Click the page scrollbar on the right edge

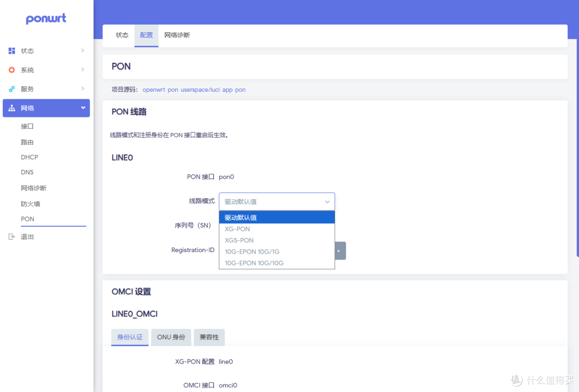point(577,148)
